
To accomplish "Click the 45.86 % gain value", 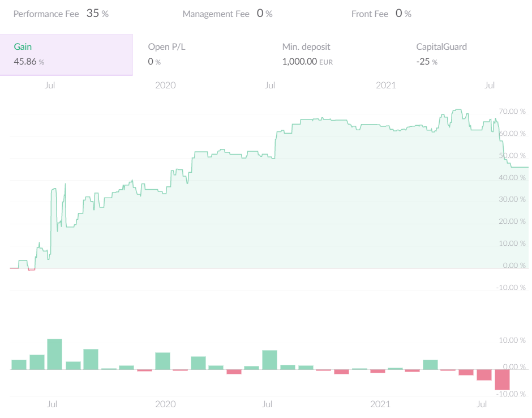I will (x=28, y=62).
